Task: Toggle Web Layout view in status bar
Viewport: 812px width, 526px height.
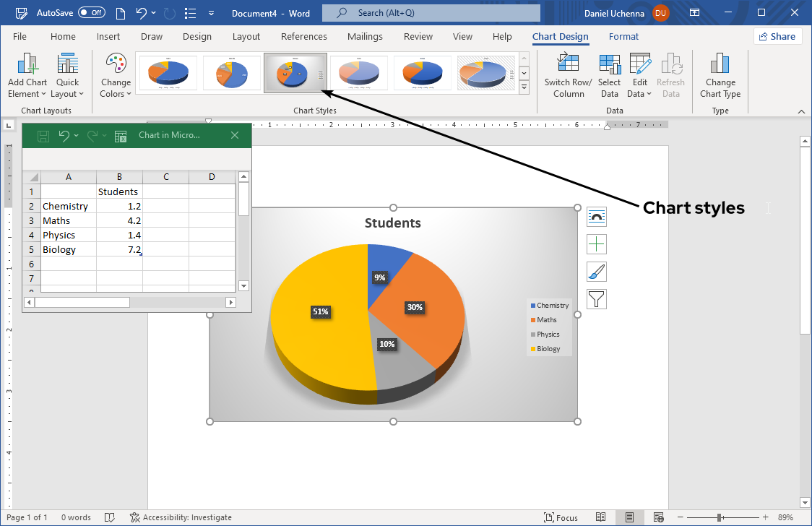Action: point(657,517)
